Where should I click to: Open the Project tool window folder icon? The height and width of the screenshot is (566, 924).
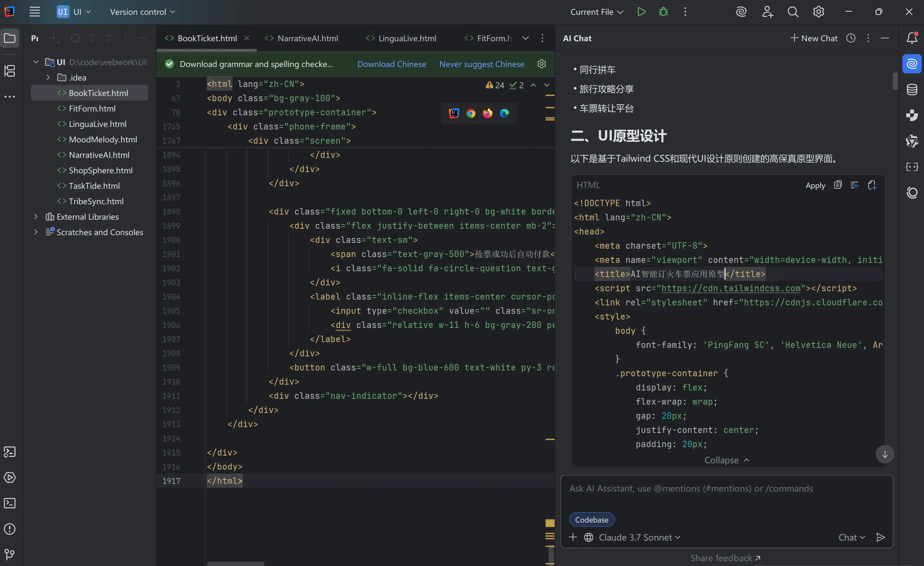click(x=10, y=38)
